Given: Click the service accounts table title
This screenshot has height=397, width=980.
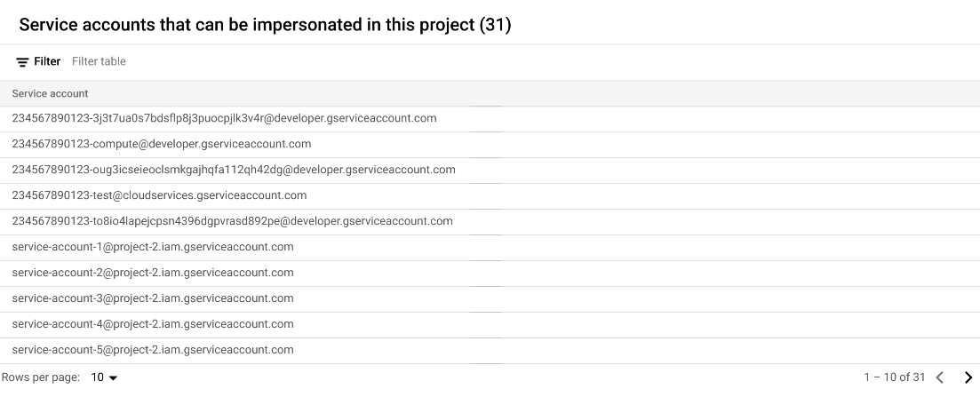Looking at the screenshot, I should click(265, 25).
